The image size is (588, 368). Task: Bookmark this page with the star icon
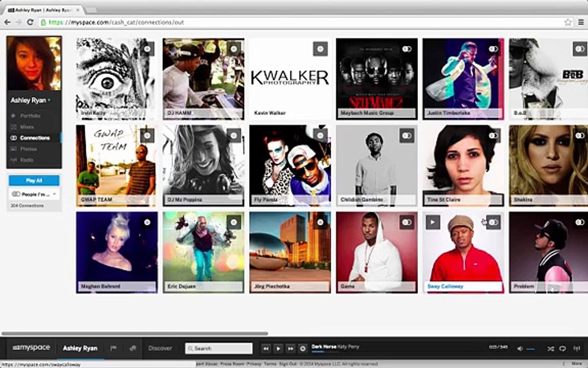pyautogui.click(x=568, y=22)
